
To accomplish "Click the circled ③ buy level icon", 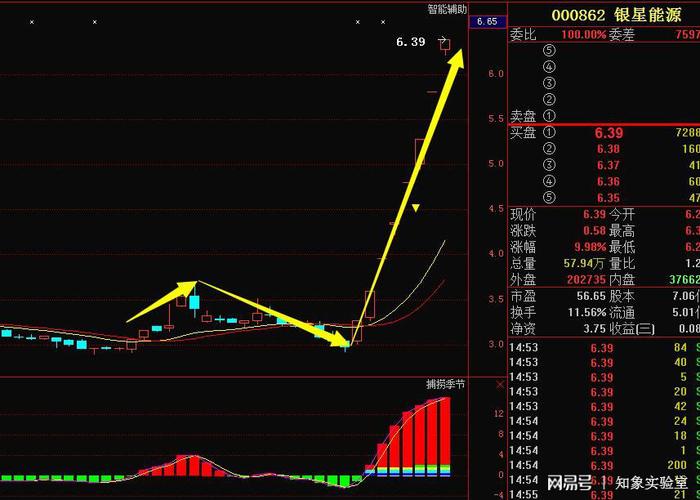I will [549, 165].
